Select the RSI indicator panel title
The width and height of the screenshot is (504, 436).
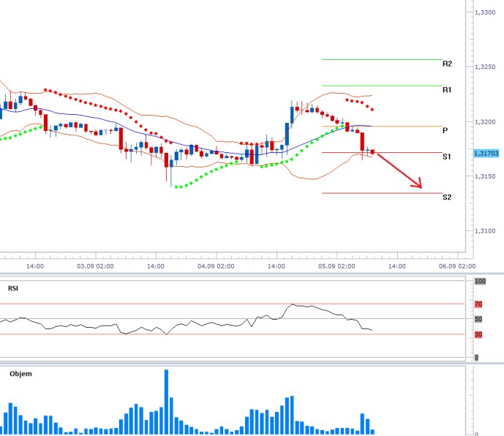13,288
